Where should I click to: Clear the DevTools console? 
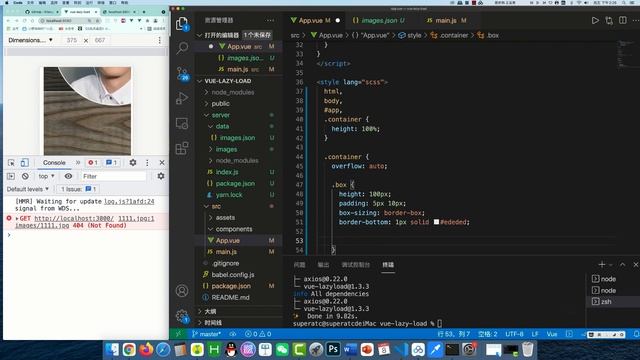[25, 176]
